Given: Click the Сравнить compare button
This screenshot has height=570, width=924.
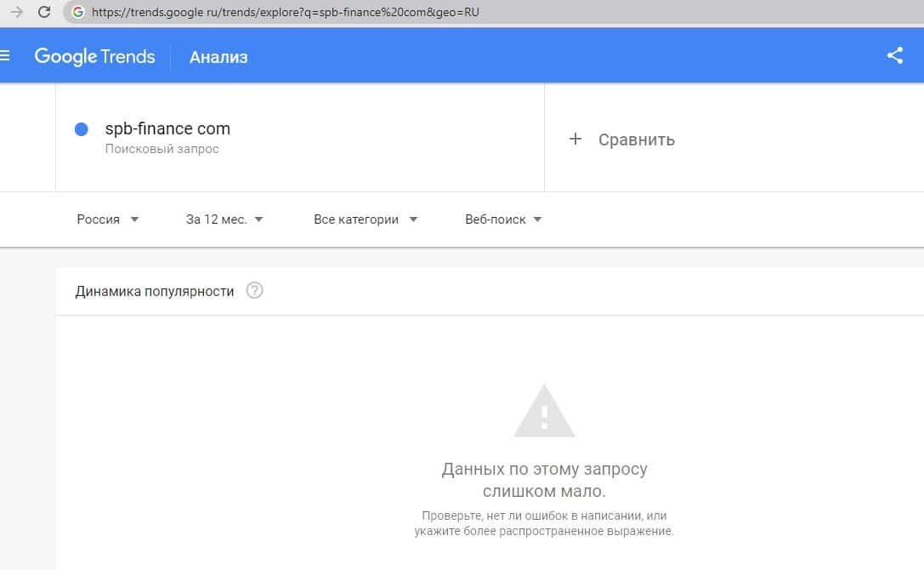Looking at the screenshot, I should [x=636, y=140].
